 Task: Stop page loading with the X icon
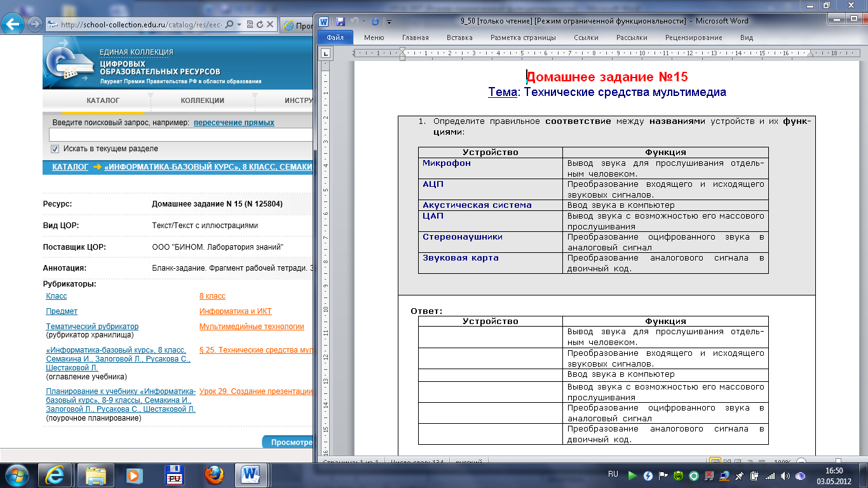click(271, 25)
